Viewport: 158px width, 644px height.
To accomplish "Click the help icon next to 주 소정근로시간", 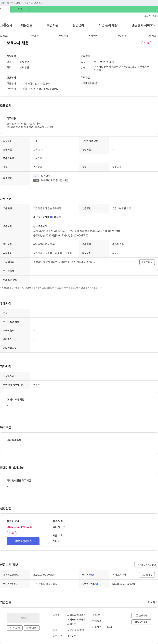I will (51, 217).
